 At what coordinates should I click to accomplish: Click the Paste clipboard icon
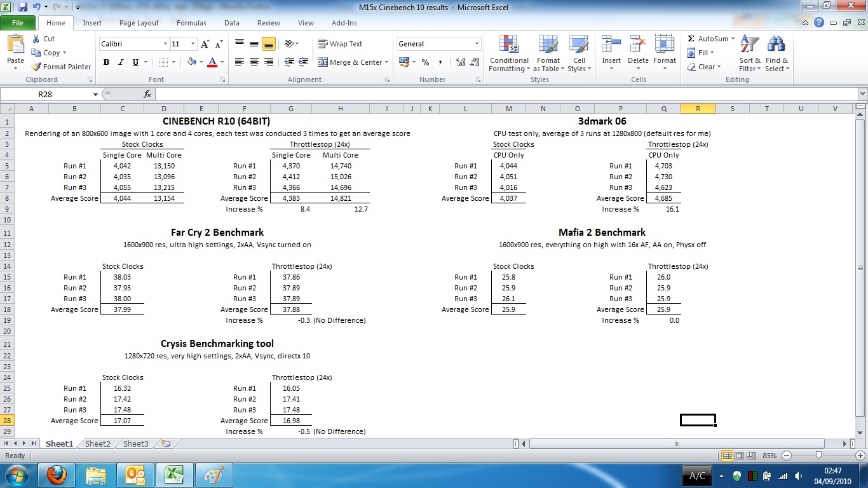pos(15,44)
